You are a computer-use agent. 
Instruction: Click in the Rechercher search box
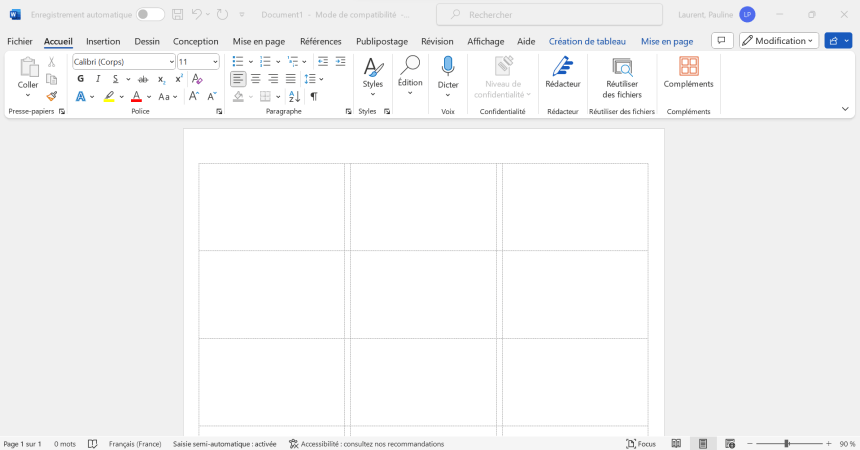coord(550,15)
